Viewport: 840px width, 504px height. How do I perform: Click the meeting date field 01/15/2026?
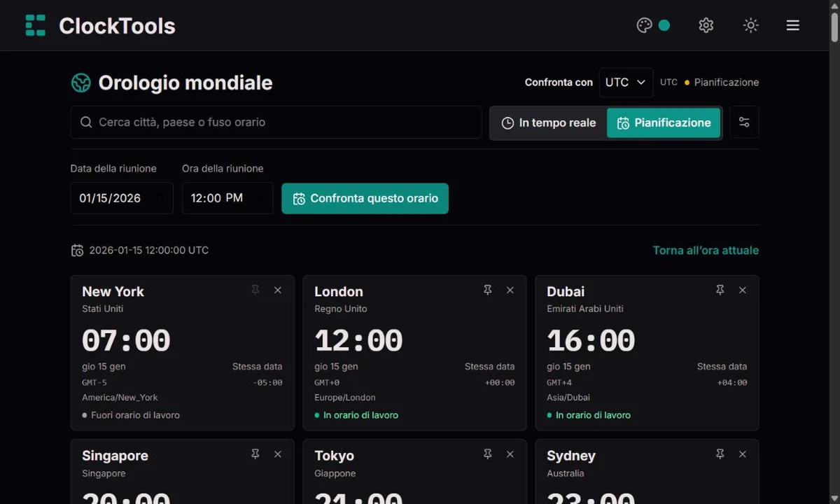click(x=122, y=198)
